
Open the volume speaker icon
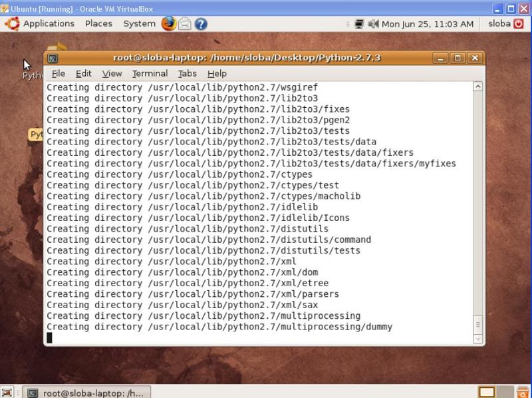click(x=373, y=24)
